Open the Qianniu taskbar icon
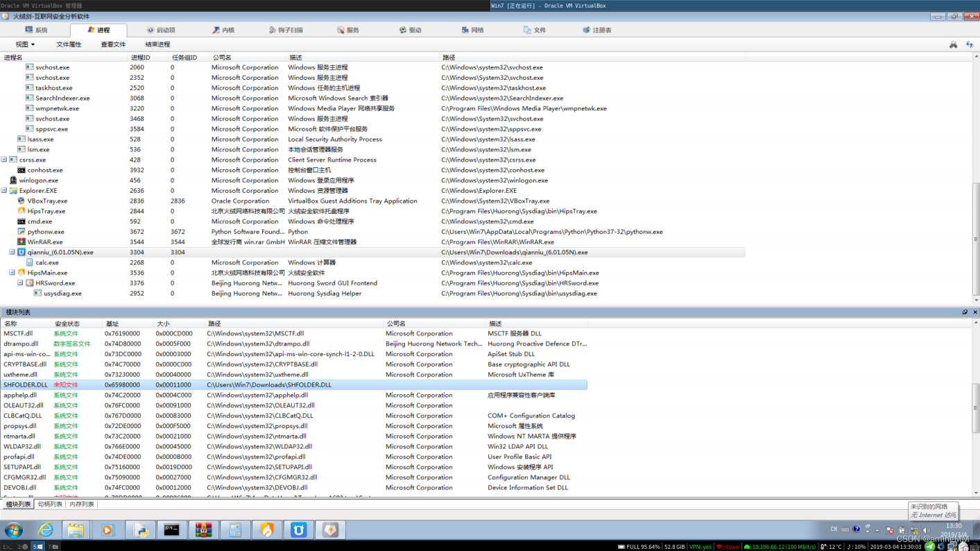This screenshot has width=980, height=551. pos(298,530)
